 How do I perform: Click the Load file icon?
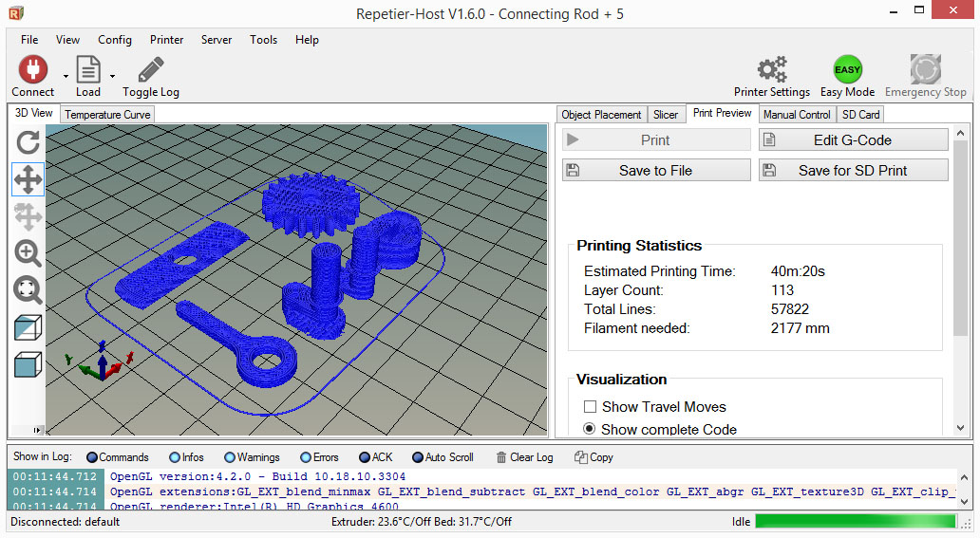88,69
